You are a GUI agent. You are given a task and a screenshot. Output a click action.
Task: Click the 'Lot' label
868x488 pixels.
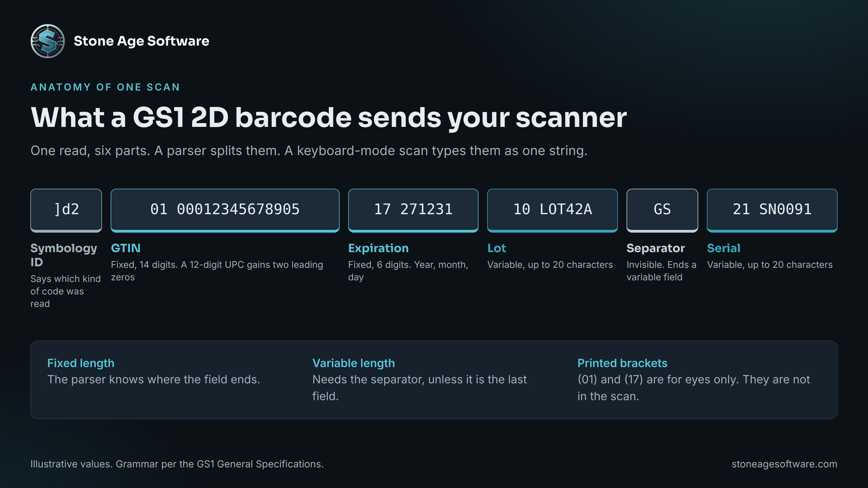[496, 248]
